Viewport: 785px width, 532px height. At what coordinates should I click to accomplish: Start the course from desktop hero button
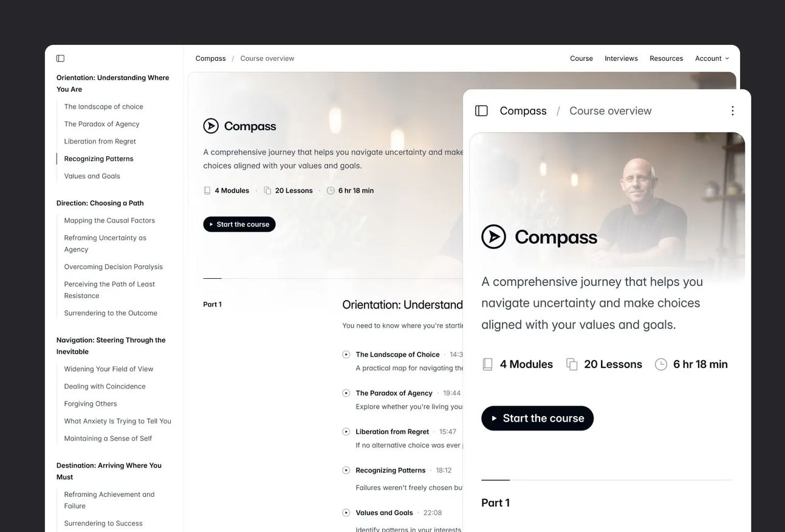pyautogui.click(x=239, y=224)
